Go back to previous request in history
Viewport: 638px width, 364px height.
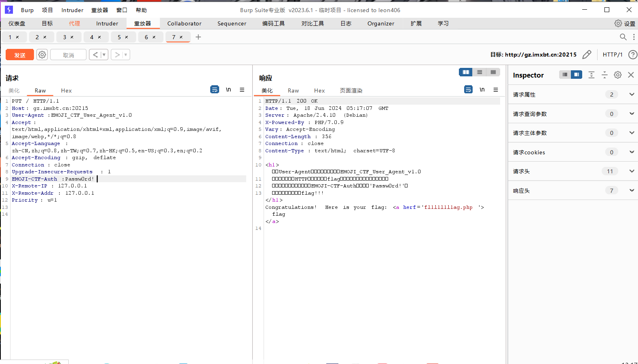coord(95,55)
